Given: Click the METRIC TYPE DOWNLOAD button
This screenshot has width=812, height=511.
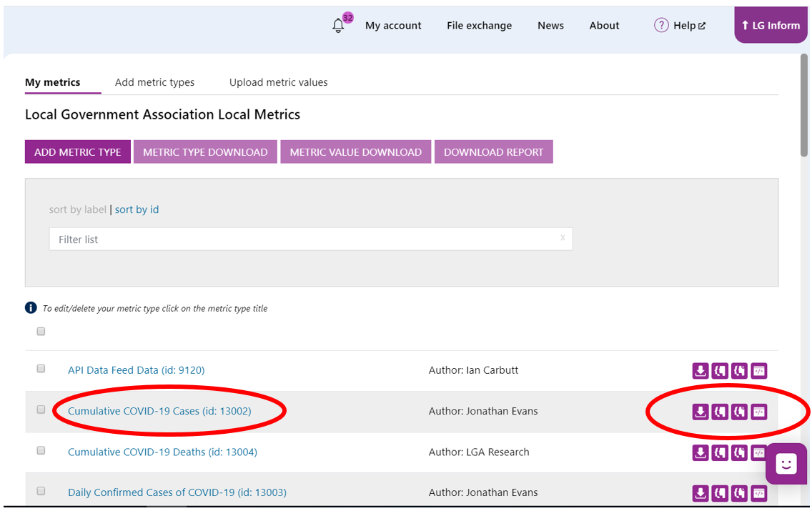Looking at the screenshot, I should [x=205, y=152].
